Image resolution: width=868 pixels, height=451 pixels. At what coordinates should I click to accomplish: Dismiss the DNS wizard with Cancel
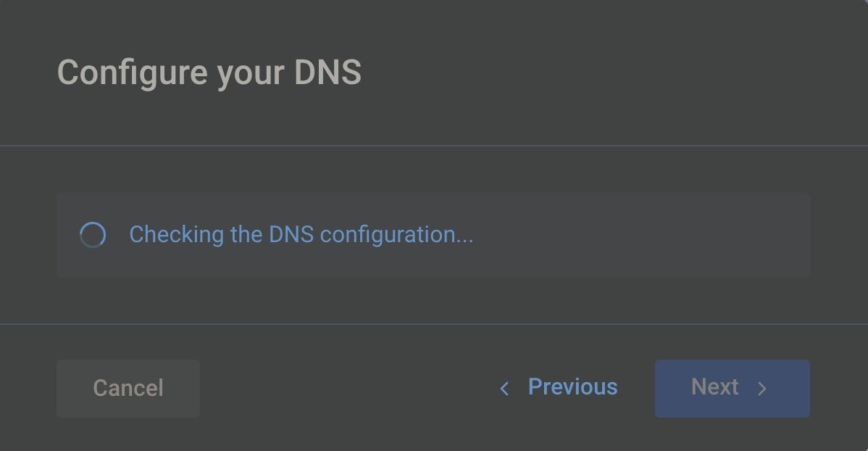128,388
